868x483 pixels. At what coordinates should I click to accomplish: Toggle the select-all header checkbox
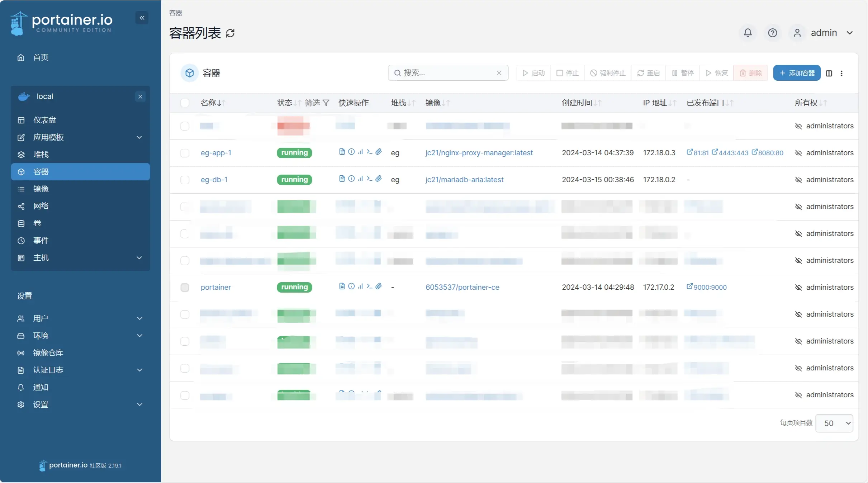coord(185,103)
